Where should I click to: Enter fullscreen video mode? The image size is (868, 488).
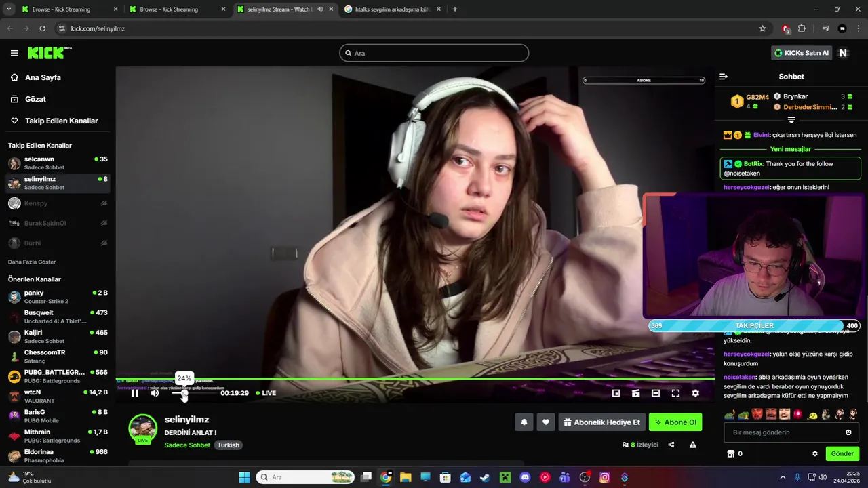(x=675, y=393)
